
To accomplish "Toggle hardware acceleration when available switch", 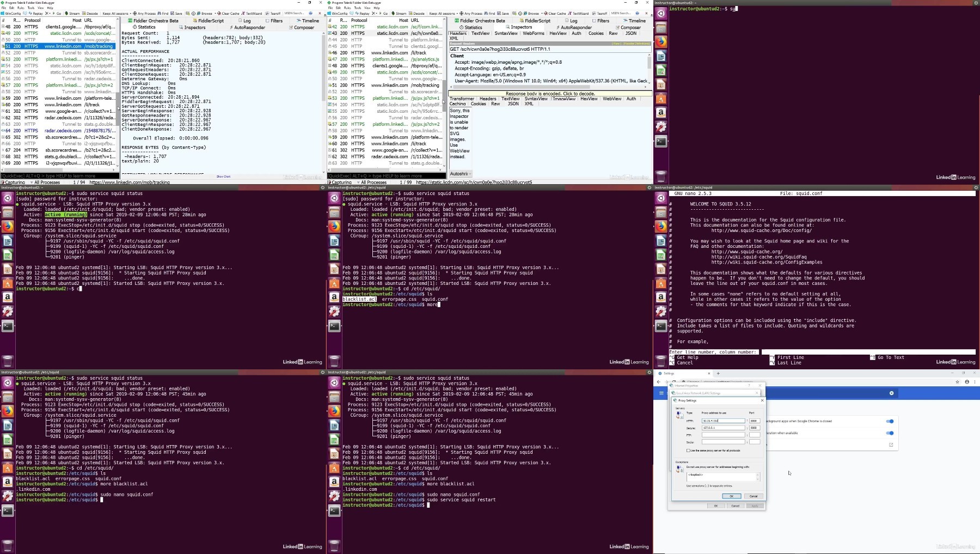I will [890, 433].
